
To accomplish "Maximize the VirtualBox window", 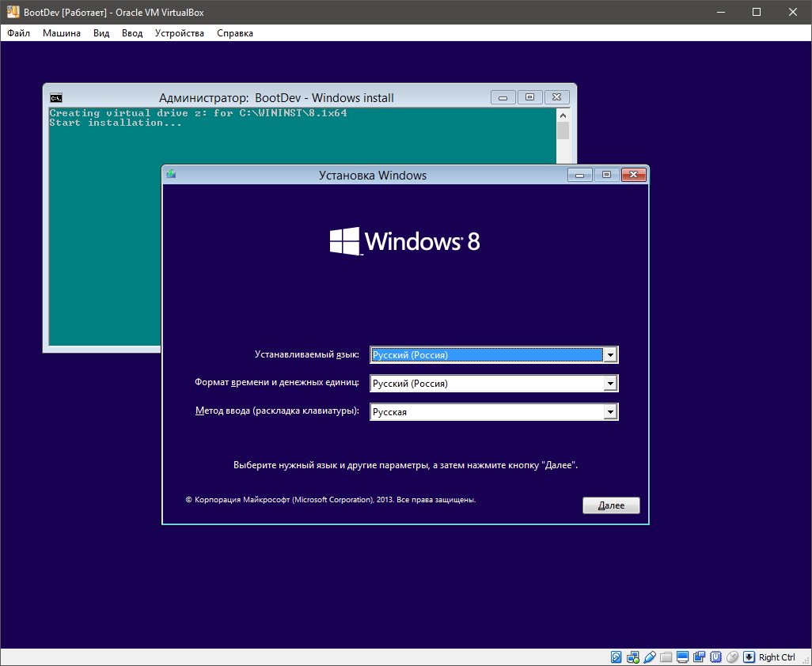I will coord(757,12).
